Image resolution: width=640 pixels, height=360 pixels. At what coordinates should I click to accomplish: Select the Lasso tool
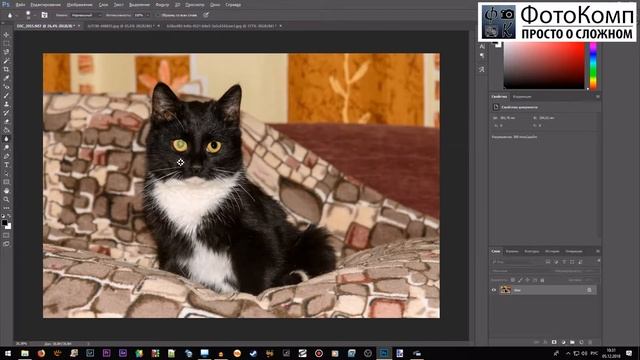click(6, 52)
